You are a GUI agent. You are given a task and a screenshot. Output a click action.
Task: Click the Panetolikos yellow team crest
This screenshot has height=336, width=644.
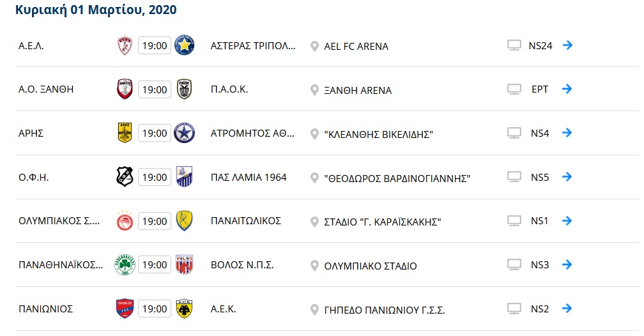(185, 221)
